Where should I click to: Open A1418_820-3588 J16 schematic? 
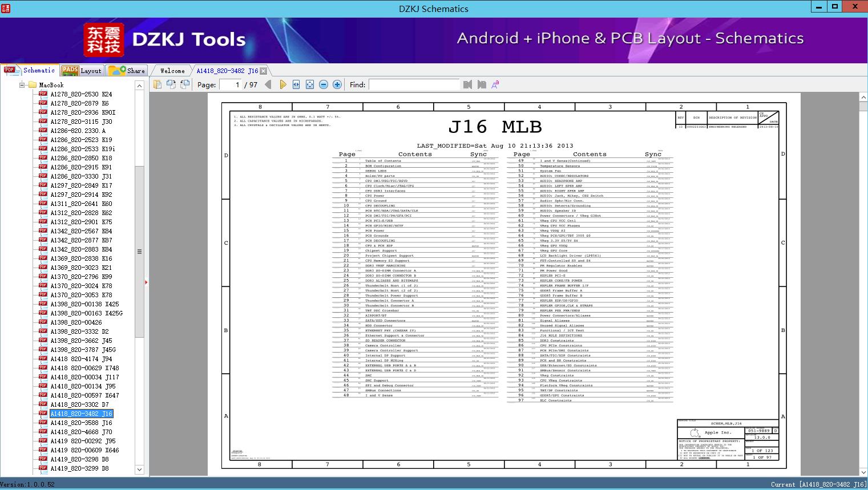tap(81, 423)
